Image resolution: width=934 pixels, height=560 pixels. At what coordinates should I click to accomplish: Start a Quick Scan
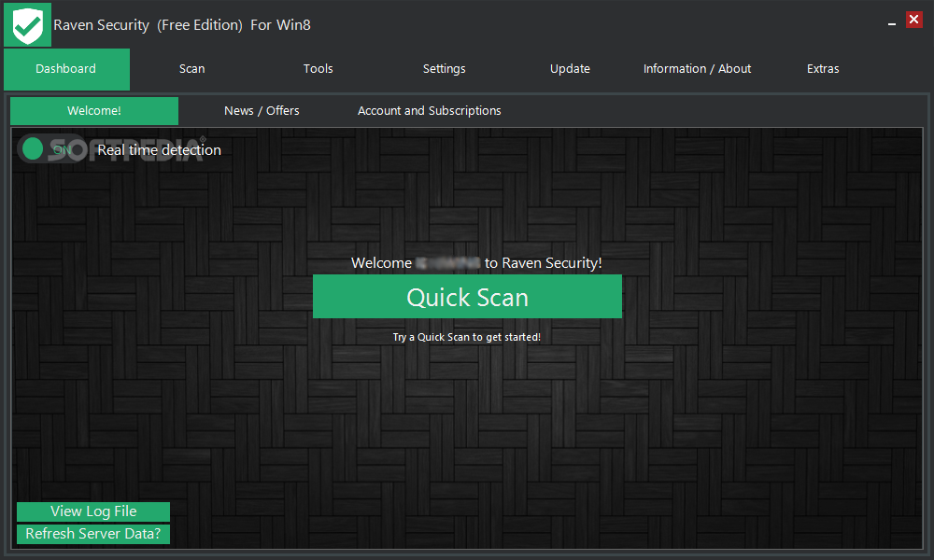pos(467,297)
